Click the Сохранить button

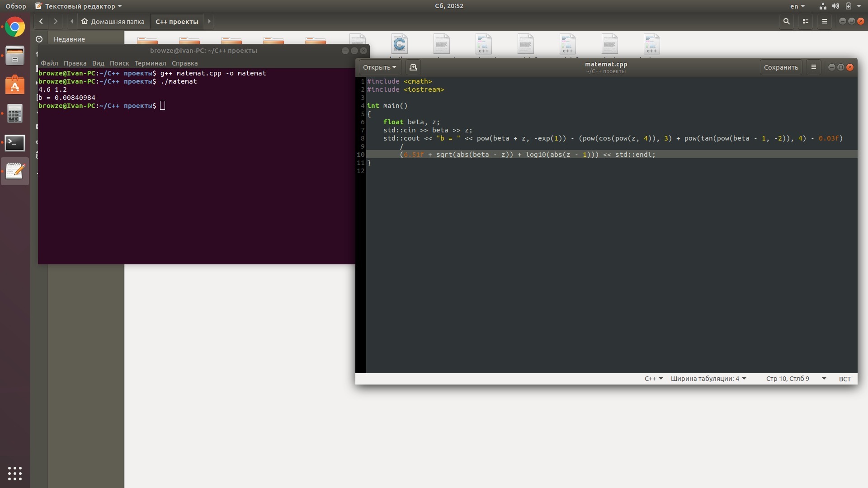[781, 67]
